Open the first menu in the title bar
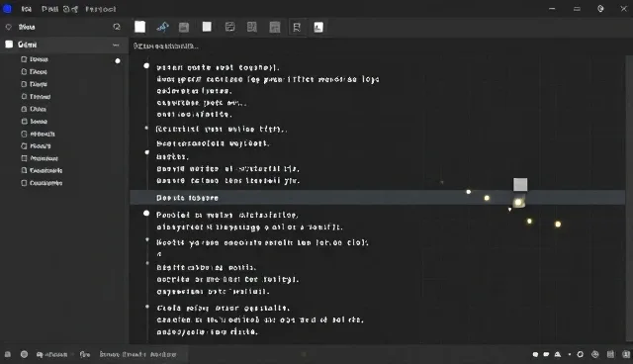The image size is (633, 364). point(27,9)
